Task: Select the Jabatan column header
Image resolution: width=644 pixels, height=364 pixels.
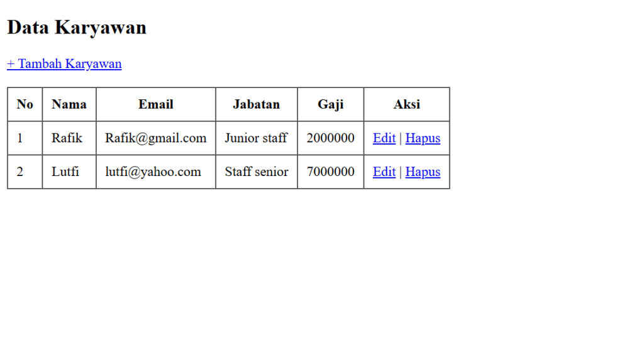Action: click(256, 104)
